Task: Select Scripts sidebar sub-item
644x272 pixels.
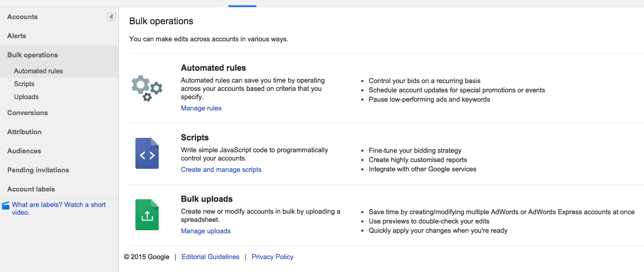Action: 24,84
